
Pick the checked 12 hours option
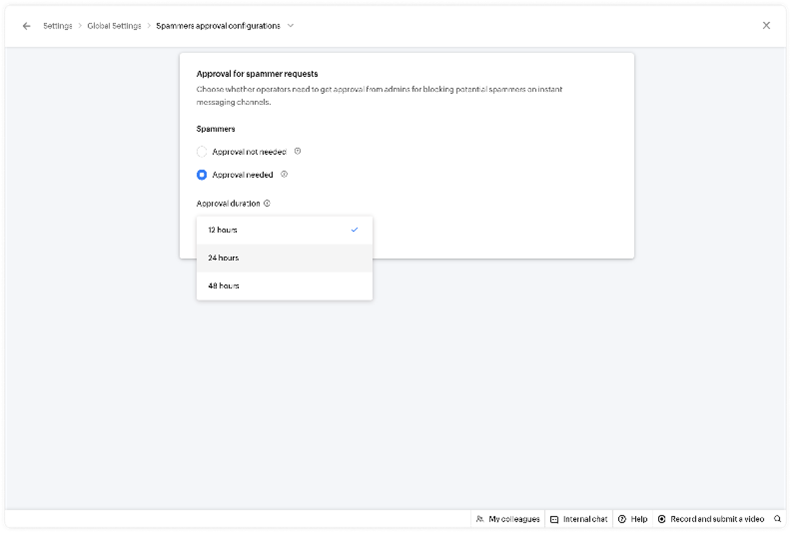[224, 230]
